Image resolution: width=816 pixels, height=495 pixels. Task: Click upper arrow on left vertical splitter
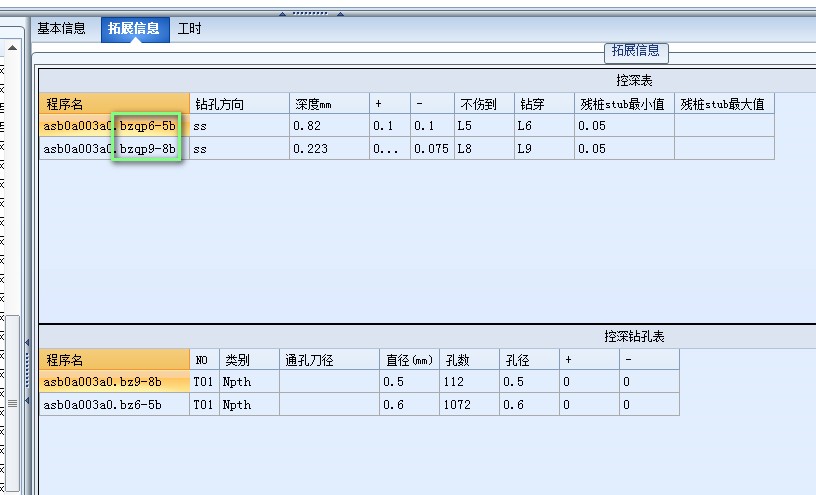click(27, 342)
